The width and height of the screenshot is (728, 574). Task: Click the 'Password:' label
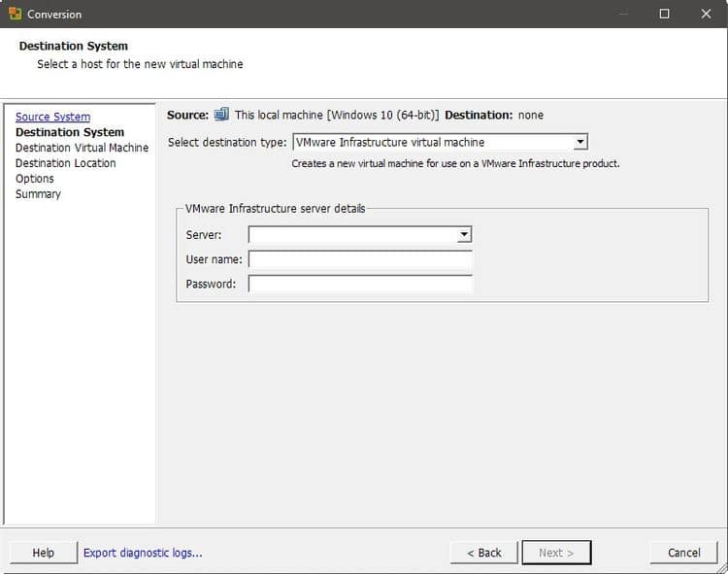coord(211,284)
